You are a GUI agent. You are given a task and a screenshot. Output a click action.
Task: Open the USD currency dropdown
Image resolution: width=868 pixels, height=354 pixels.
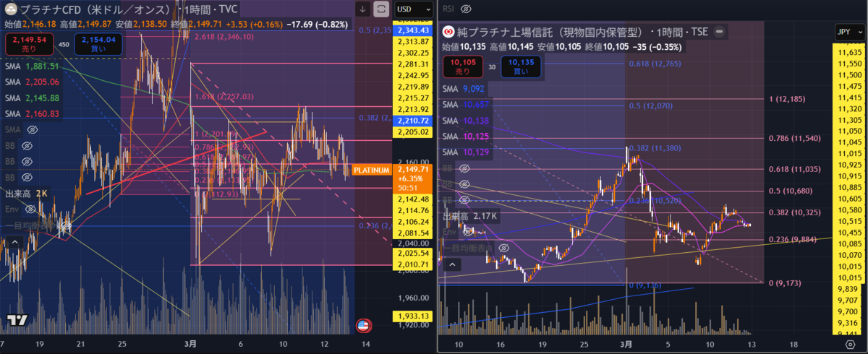pyautogui.click(x=414, y=9)
